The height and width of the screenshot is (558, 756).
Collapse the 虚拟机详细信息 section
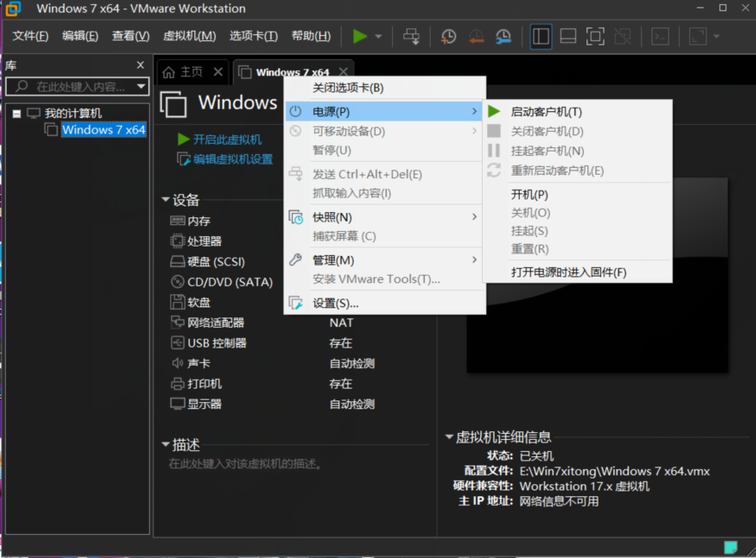coord(449,436)
